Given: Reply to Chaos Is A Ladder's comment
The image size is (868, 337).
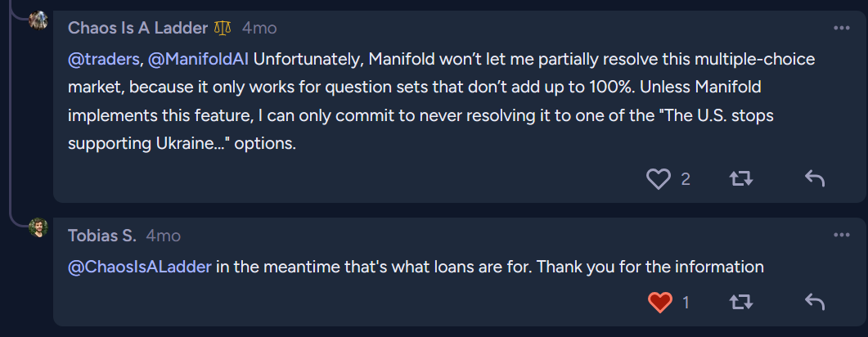Looking at the screenshot, I should (x=814, y=178).
